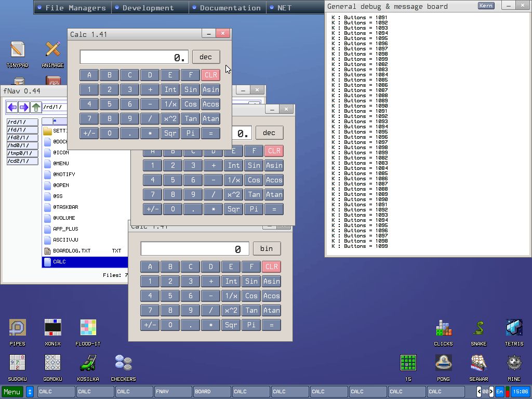The height and width of the screenshot is (399, 532).
Task: Open the MINE game icon
Action: pyautogui.click(x=514, y=363)
